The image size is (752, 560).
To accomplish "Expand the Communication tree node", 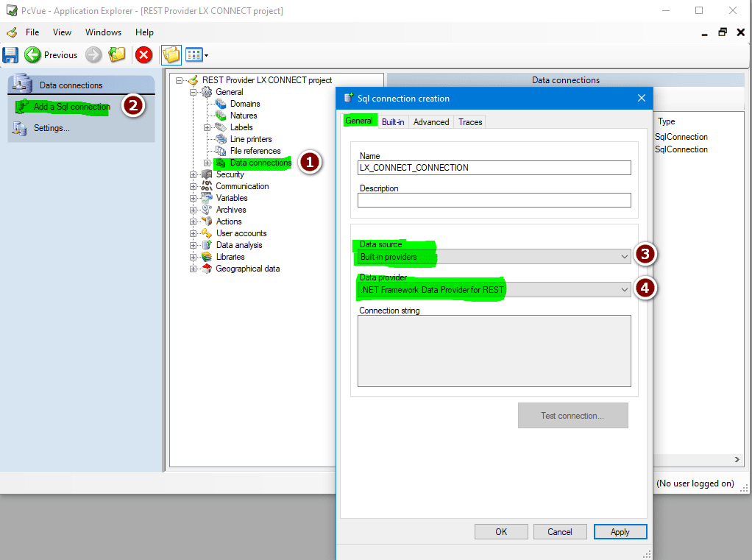I will (x=193, y=186).
